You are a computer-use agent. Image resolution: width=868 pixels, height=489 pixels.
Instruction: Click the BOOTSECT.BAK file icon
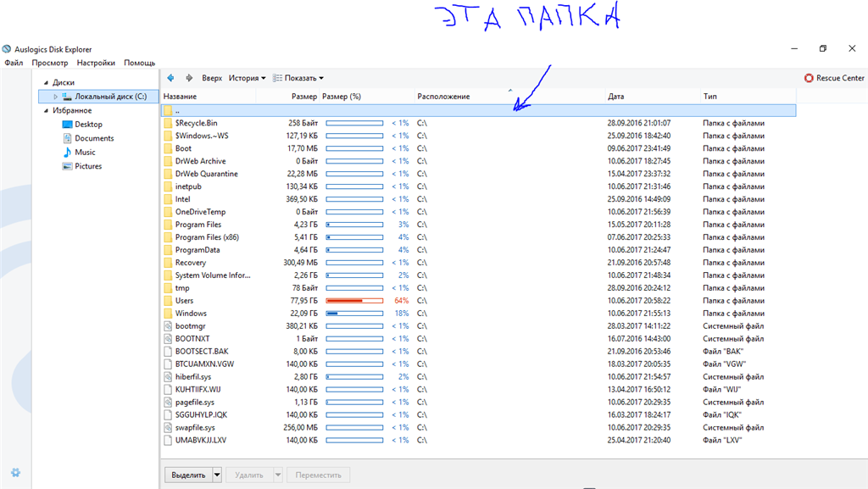pyautogui.click(x=168, y=351)
